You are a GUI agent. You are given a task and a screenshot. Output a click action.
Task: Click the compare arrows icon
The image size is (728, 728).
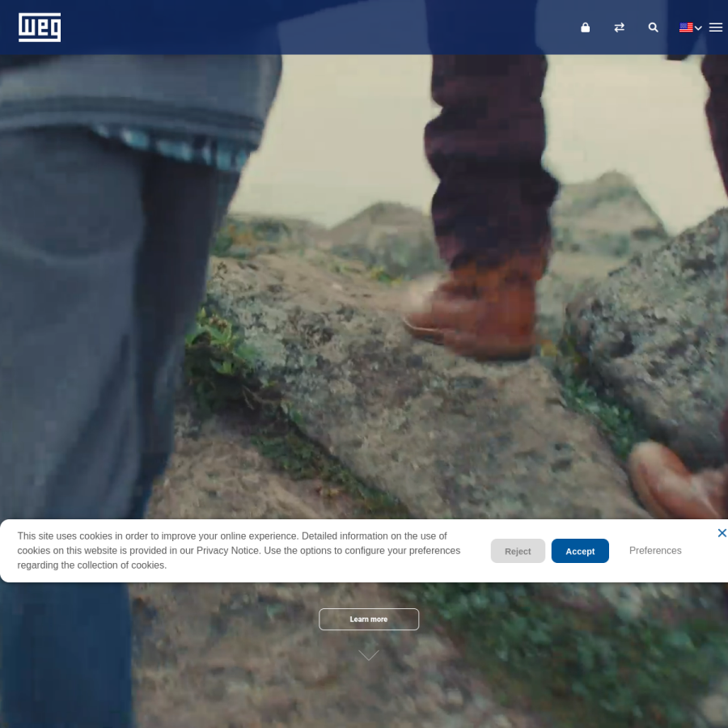click(x=619, y=28)
